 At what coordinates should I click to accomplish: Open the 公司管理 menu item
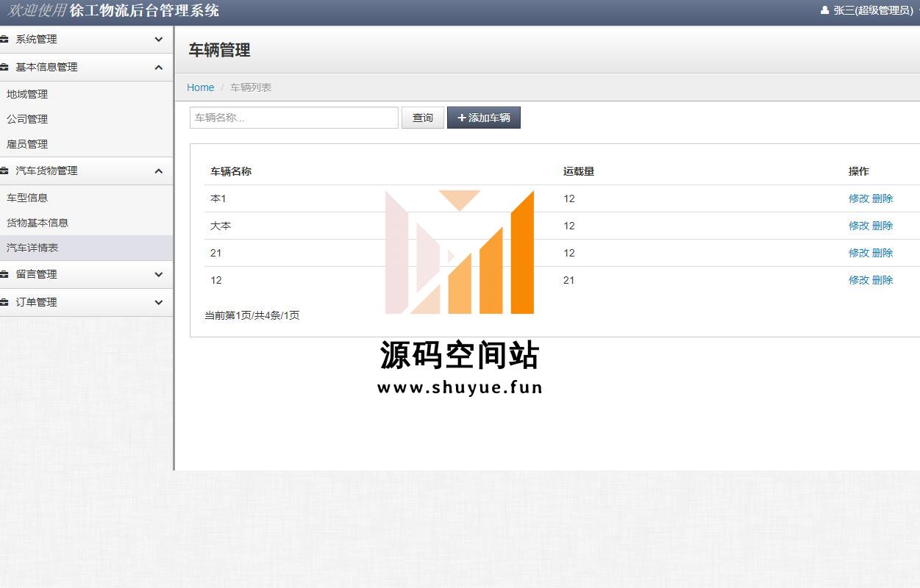pyautogui.click(x=27, y=119)
